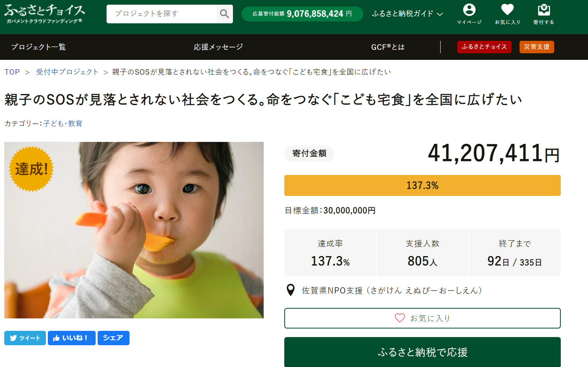The width and height of the screenshot is (588, 367).
Task: Click the ふるさとチョイス logo
Action: pos(44,14)
